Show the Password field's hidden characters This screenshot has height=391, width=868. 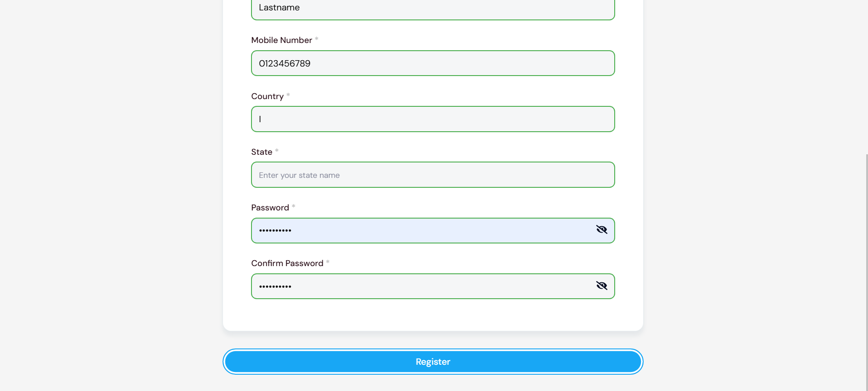[602, 230]
